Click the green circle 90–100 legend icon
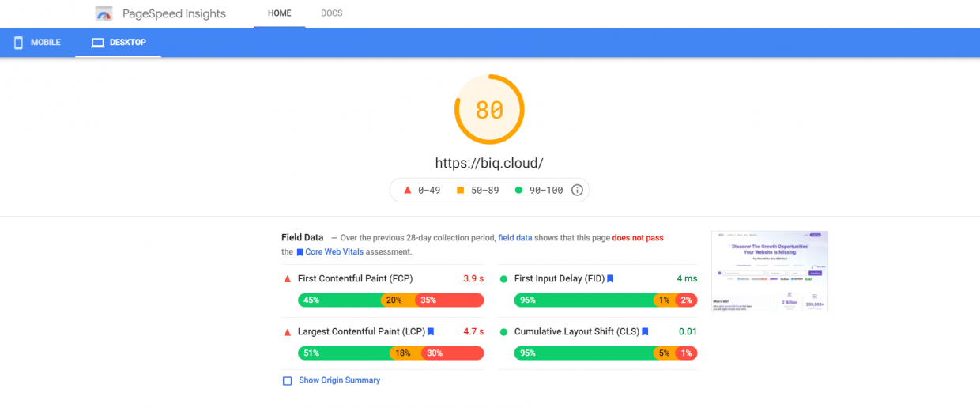This screenshot has width=980, height=408. point(518,190)
